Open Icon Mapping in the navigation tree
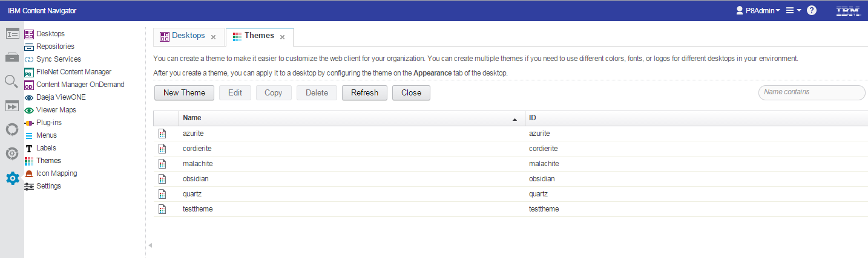This screenshot has width=868, height=258. coord(56,173)
